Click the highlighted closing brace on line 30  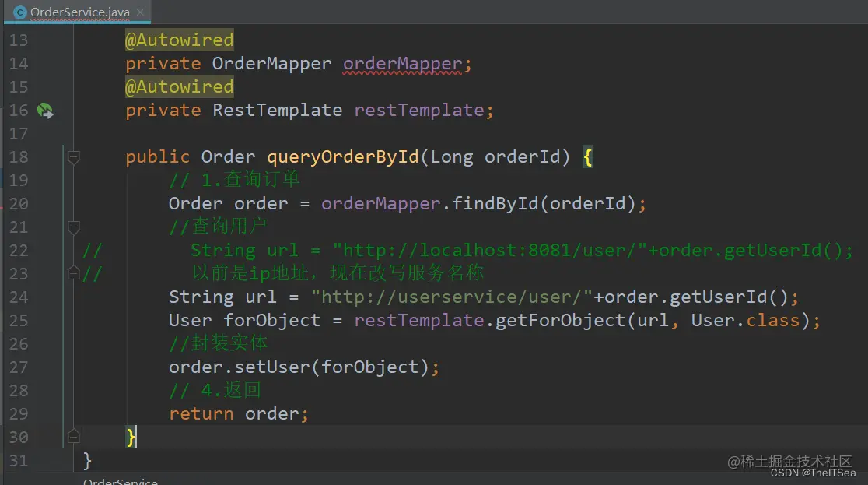(x=130, y=438)
